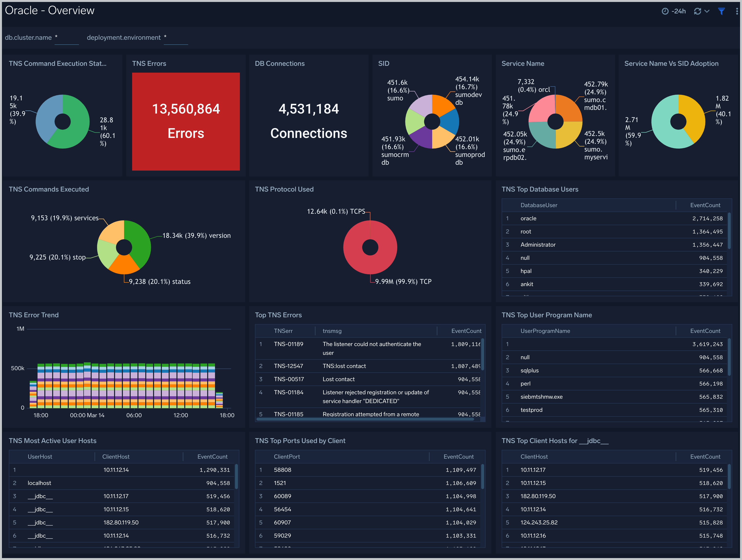Screen dimensions: 742x560
Task: Select the TNS-00517 Lost contact row
Action: (368, 379)
